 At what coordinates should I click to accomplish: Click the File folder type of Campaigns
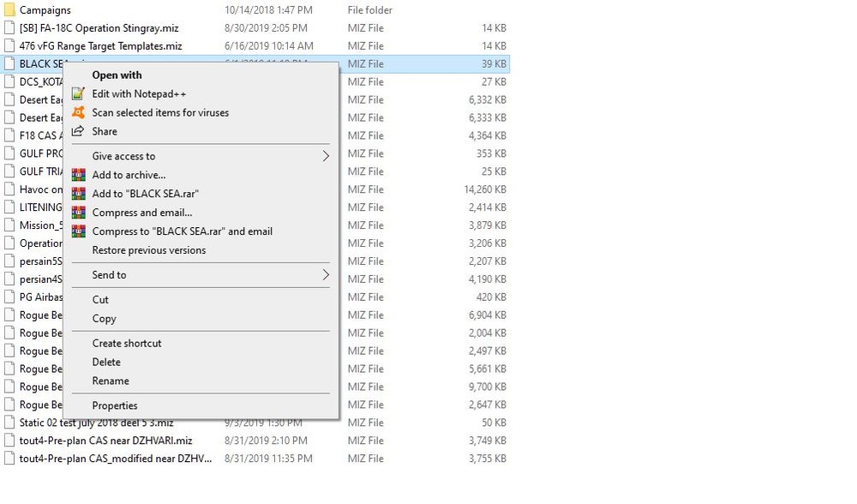click(369, 9)
